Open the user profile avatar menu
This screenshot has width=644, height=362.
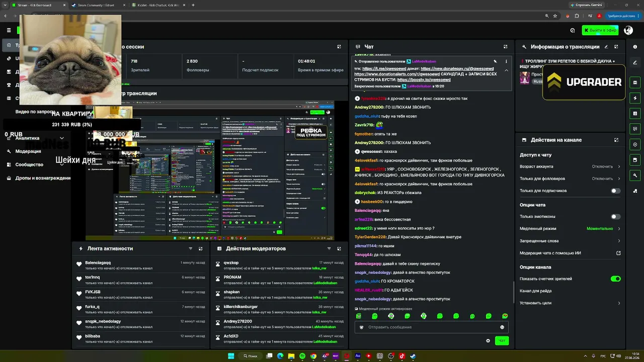[x=628, y=30]
